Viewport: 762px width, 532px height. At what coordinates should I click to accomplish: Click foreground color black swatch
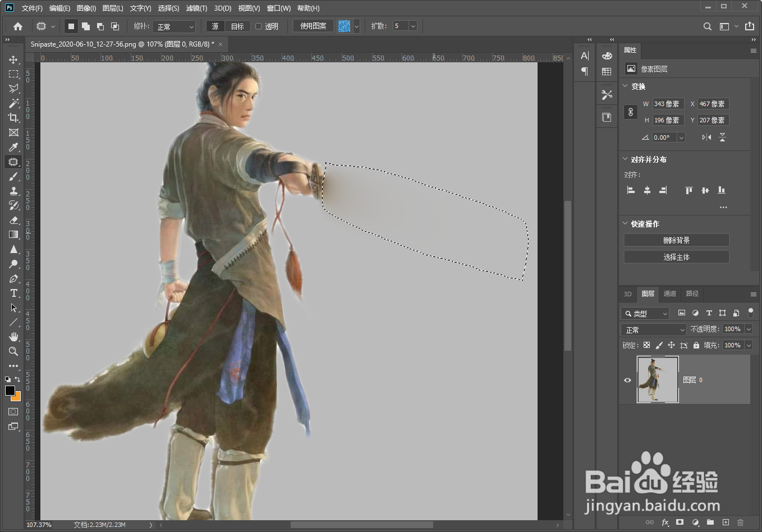point(10,391)
